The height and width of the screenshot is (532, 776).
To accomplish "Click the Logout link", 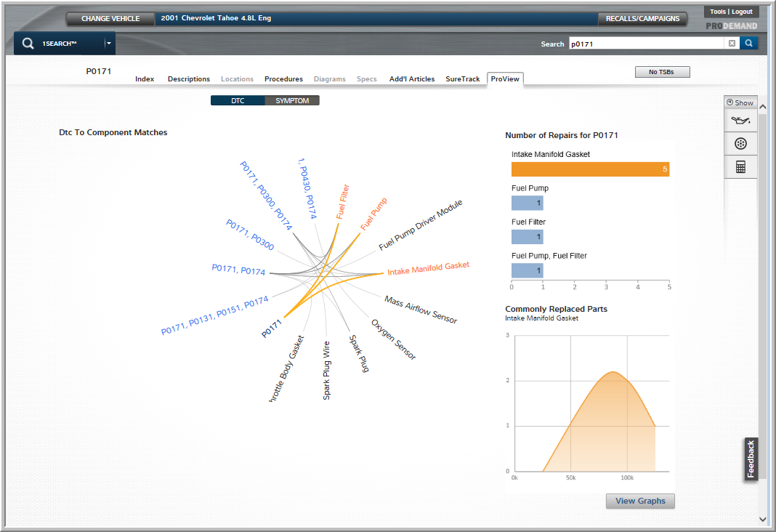I will coord(742,12).
